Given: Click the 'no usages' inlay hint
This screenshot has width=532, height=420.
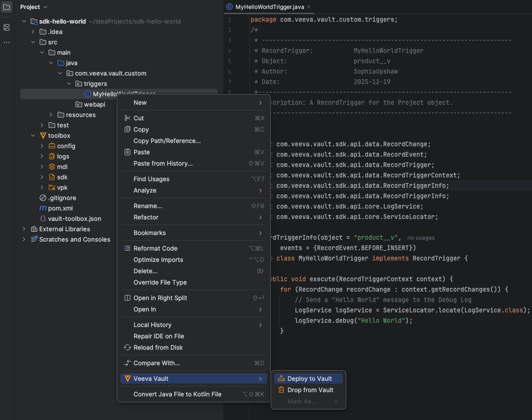Looking at the screenshot, I should pos(421,238).
